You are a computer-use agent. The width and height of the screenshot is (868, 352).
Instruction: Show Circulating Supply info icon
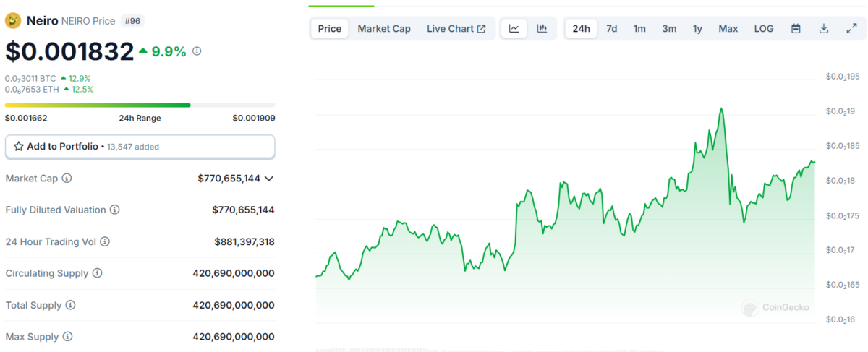click(97, 273)
